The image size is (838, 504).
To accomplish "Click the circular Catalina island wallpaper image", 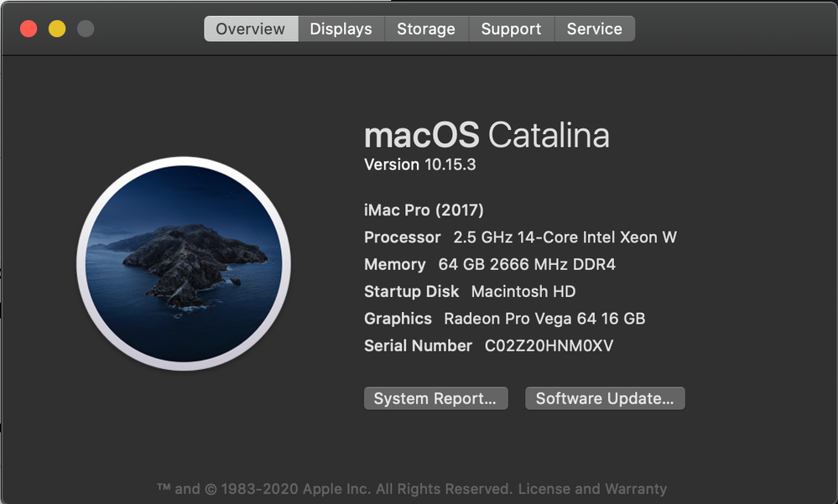I will coord(186,264).
